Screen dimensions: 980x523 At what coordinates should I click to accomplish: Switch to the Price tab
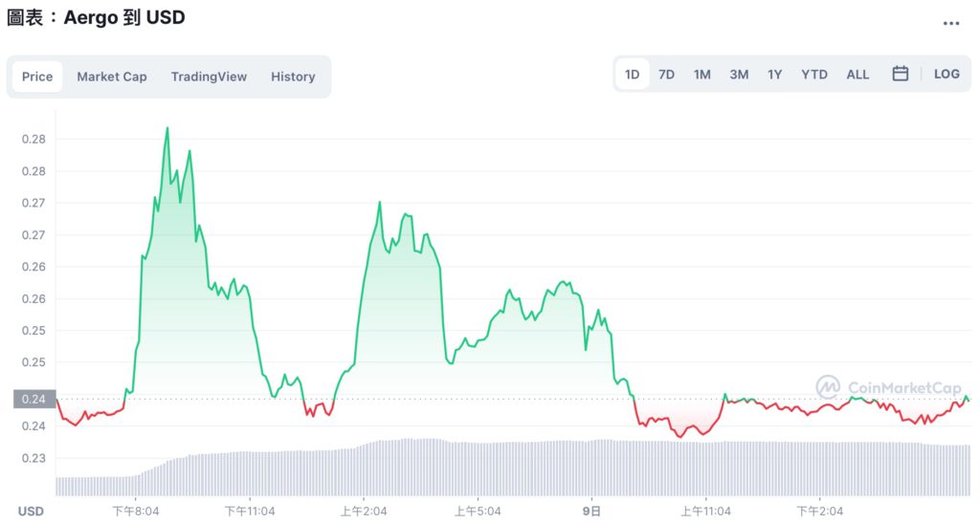[x=37, y=76]
